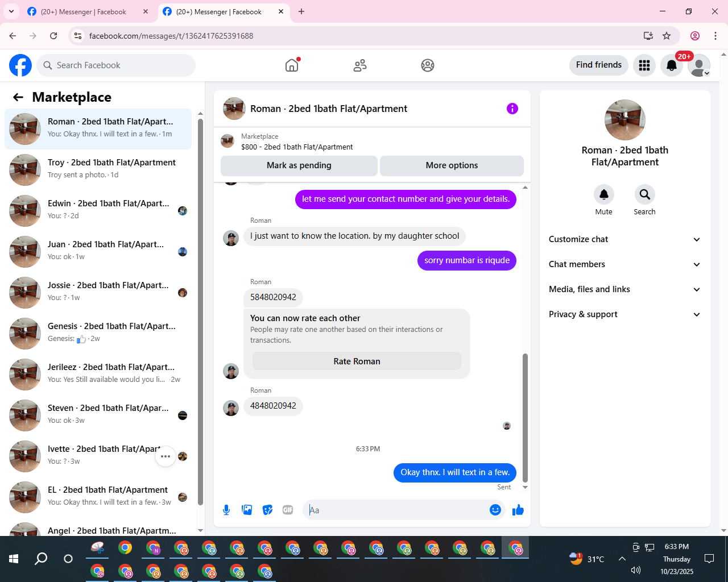The height and width of the screenshot is (582, 728).
Task: Open Troy 2bed 1bath conversation
Action: point(98,170)
